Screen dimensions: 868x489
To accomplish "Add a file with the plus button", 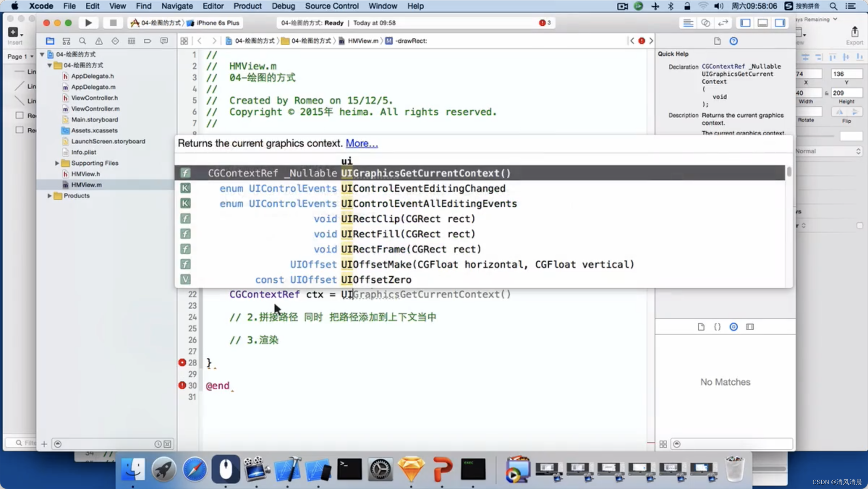I will tap(44, 444).
